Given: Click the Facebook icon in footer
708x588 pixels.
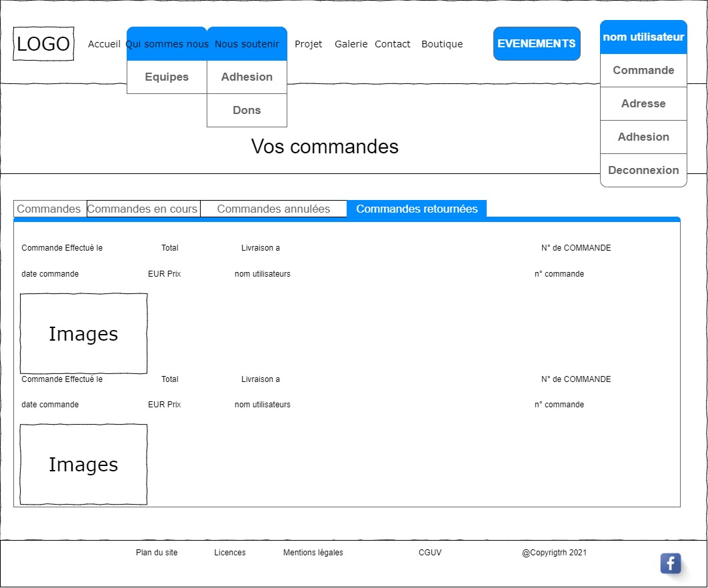Looking at the screenshot, I should click(670, 563).
